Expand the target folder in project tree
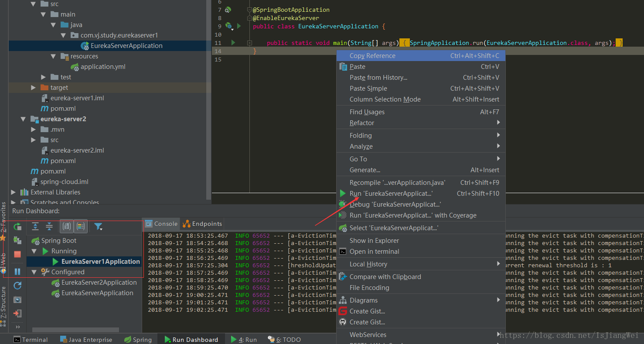 (34, 88)
